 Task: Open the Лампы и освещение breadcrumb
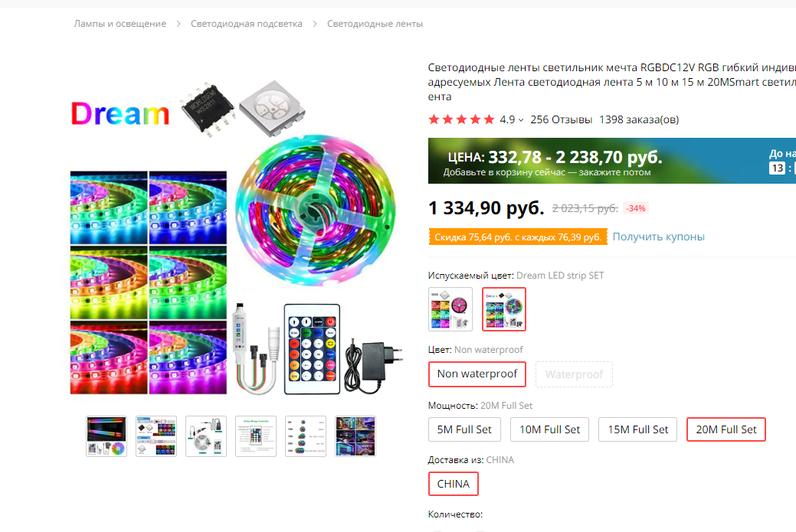(x=120, y=24)
